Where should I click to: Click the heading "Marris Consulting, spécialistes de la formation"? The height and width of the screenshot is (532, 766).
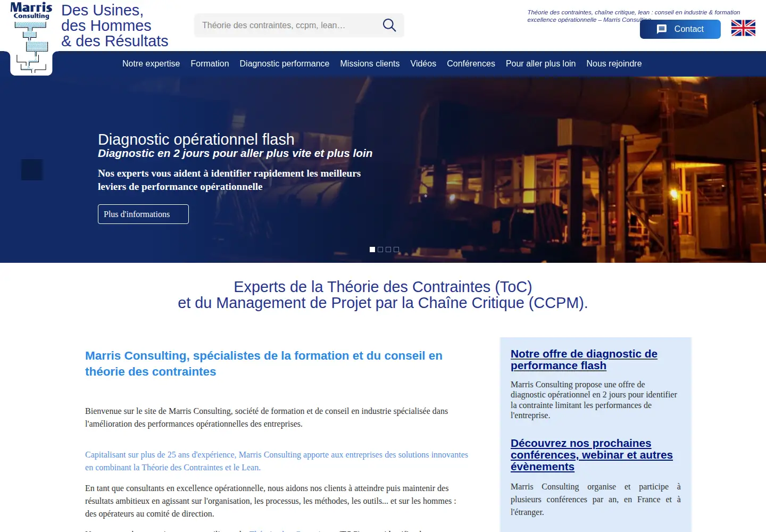(264, 363)
